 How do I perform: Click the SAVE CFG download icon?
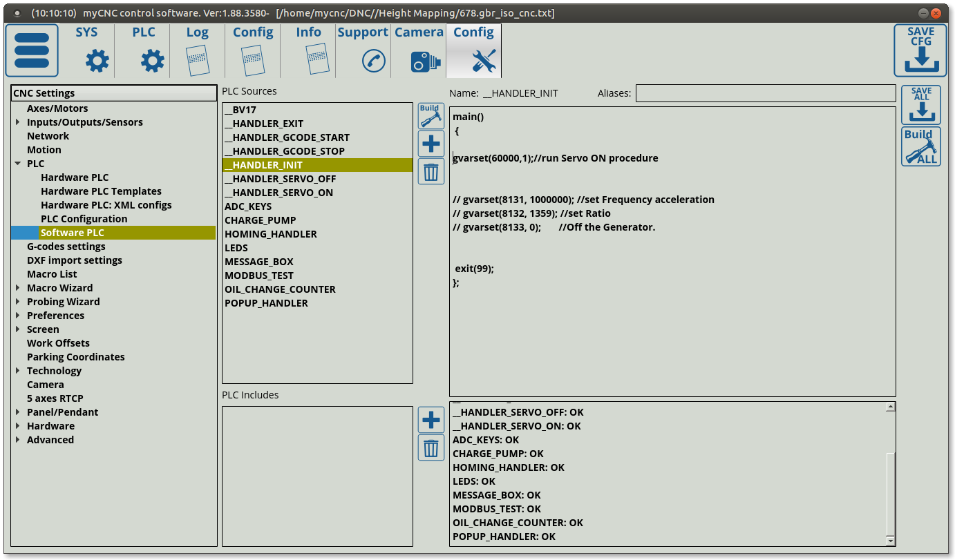[x=920, y=50]
